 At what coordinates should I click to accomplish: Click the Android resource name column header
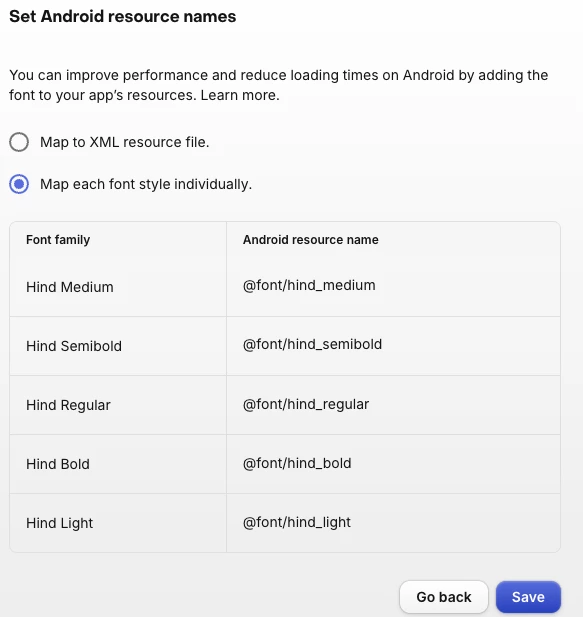(x=310, y=240)
